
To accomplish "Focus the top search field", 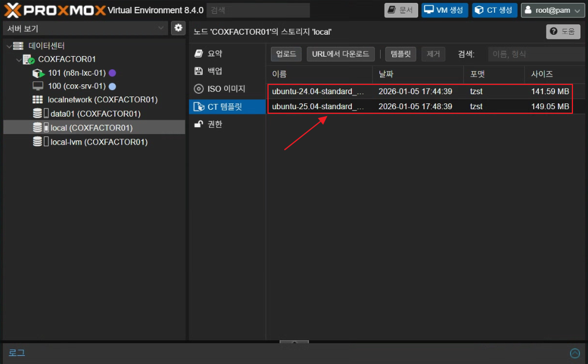I will pyautogui.click(x=258, y=10).
